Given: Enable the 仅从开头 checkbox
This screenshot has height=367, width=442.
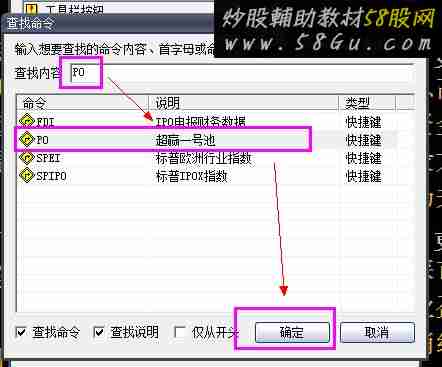Looking at the screenshot, I should click(180, 332).
